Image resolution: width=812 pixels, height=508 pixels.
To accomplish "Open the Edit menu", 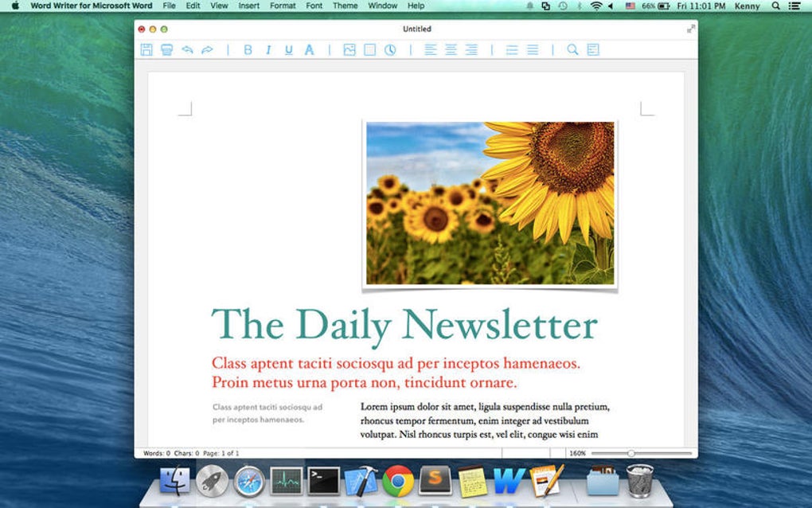I will tap(193, 6).
